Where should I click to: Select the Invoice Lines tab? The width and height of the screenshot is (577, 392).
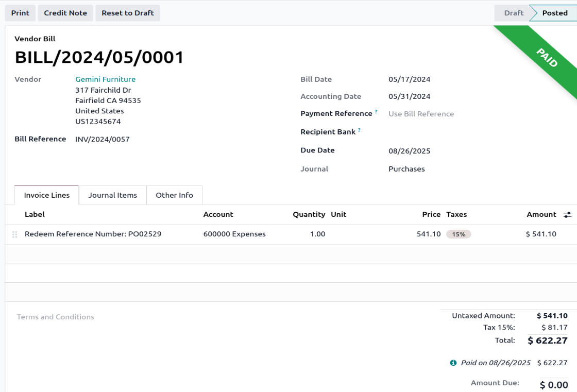pyautogui.click(x=46, y=195)
